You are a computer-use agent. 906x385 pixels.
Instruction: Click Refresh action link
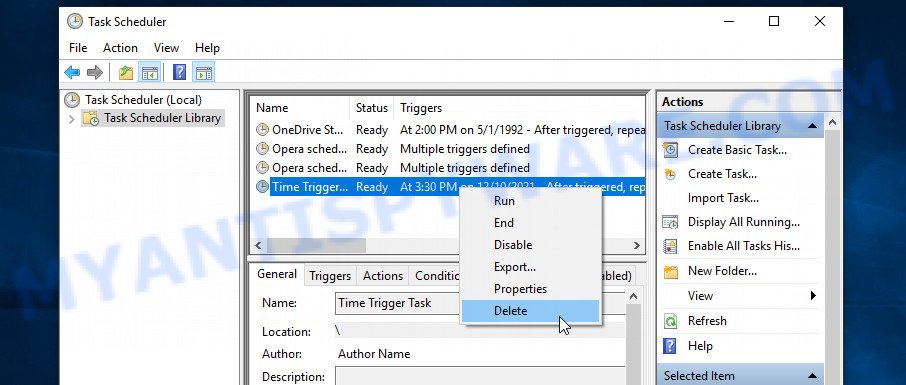tap(707, 321)
